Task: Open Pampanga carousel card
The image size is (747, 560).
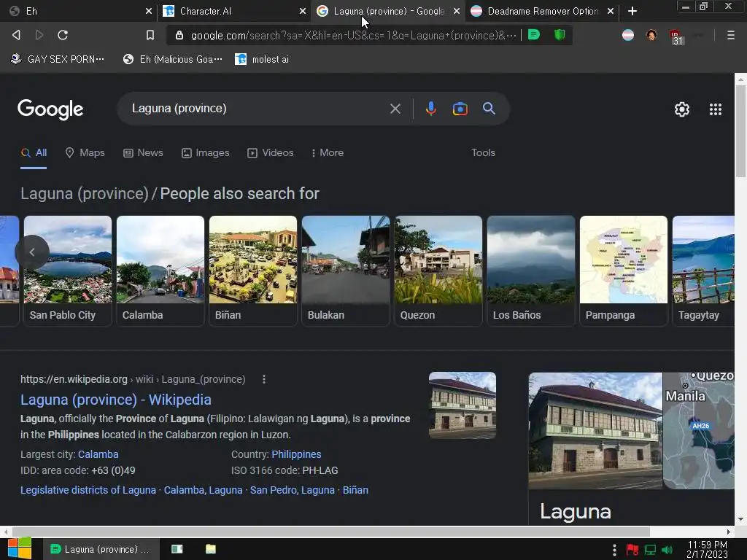Action: 624,271
